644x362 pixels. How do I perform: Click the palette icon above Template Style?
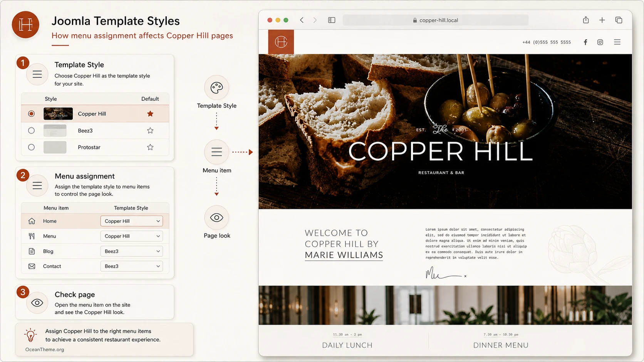pos(216,88)
